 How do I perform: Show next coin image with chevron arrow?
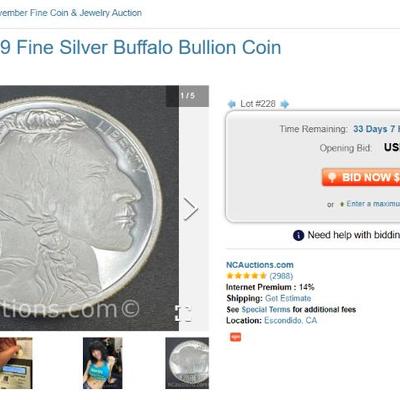coord(191,209)
